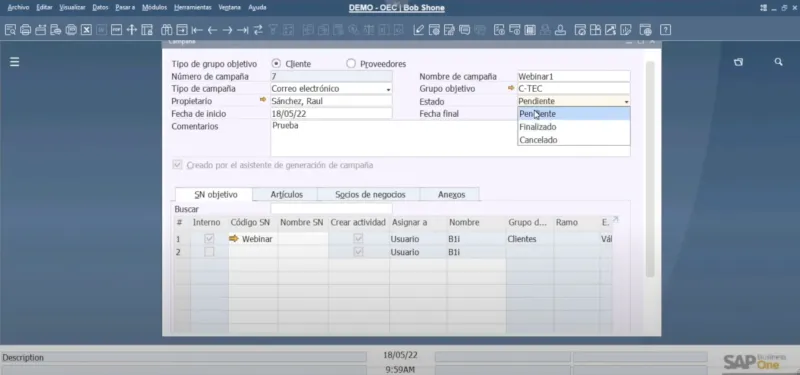Click link arrow beside Webinar code
Image resolution: width=800 pixels, height=375 pixels.
(234, 238)
